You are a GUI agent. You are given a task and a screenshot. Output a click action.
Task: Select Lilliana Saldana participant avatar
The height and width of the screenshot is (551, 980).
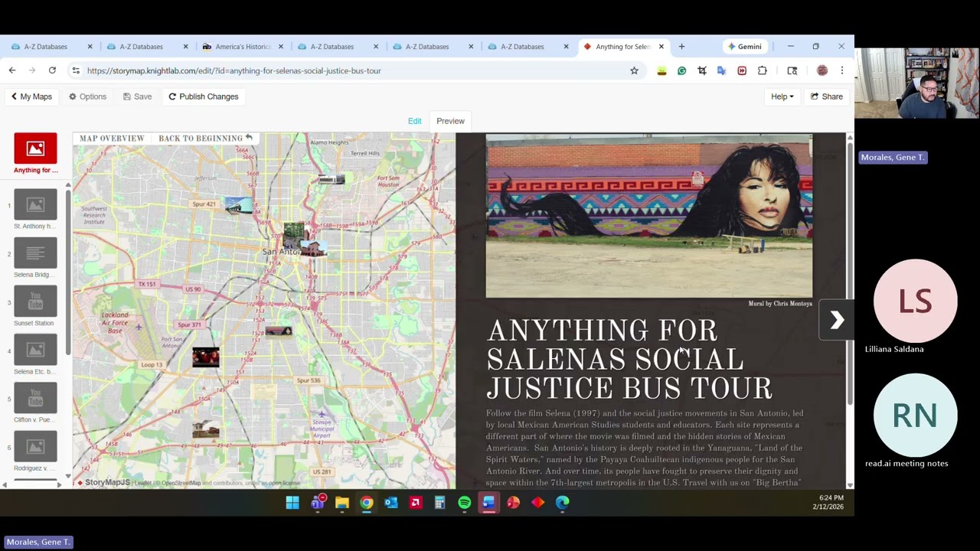pyautogui.click(x=915, y=301)
